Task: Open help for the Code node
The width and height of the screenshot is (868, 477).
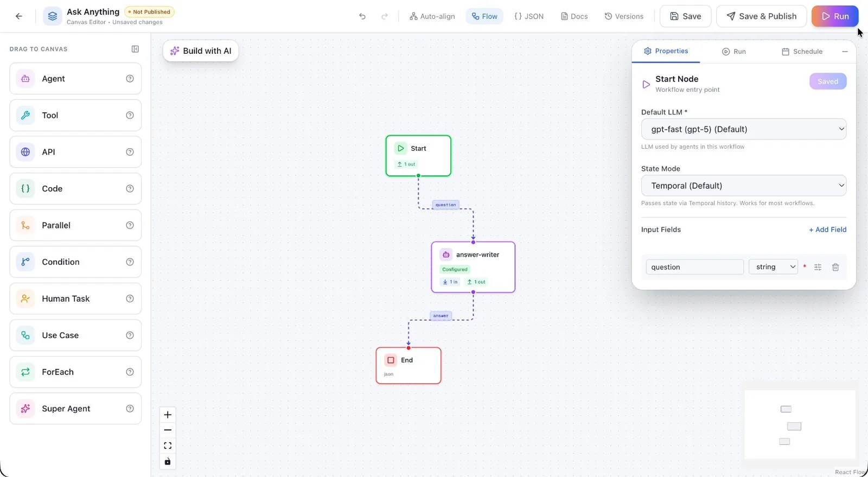Action: tap(130, 189)
